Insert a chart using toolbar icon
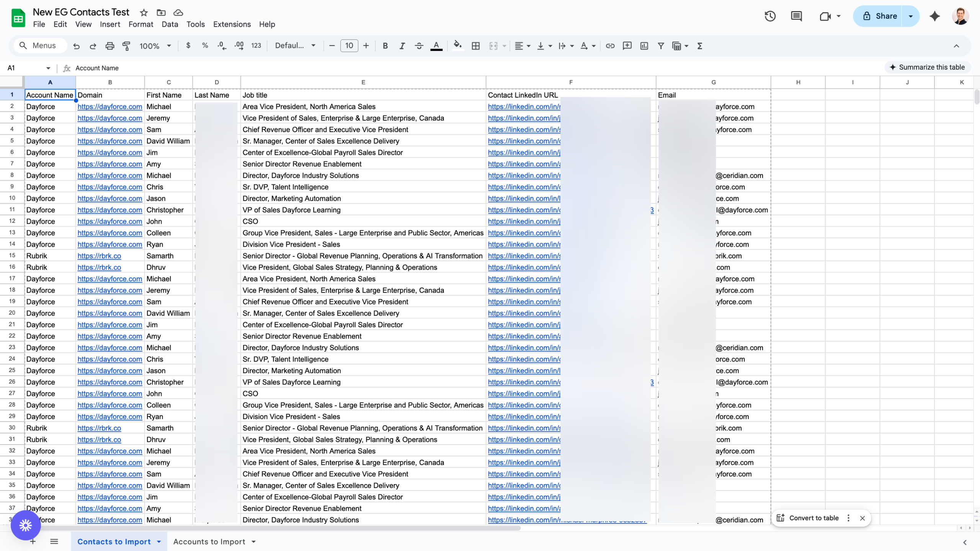Screen dimensions: 980x551 pyautogui.click(x=644, y=46)
